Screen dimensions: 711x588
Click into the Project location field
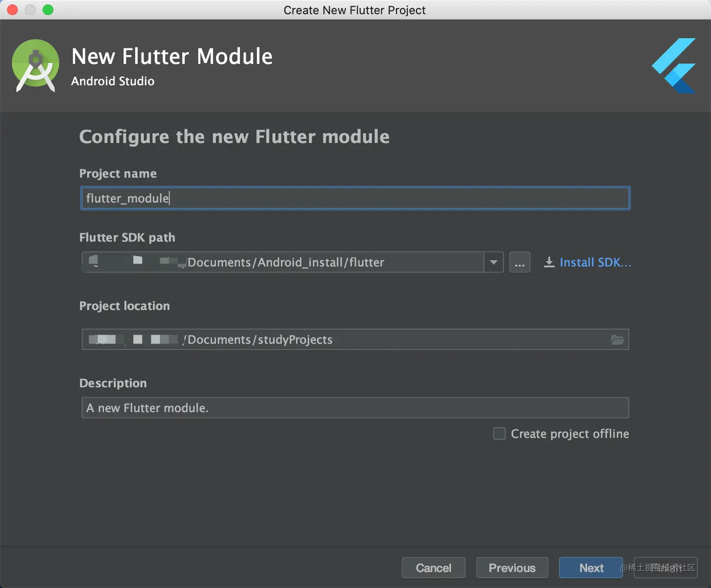[x=348, y=339]
